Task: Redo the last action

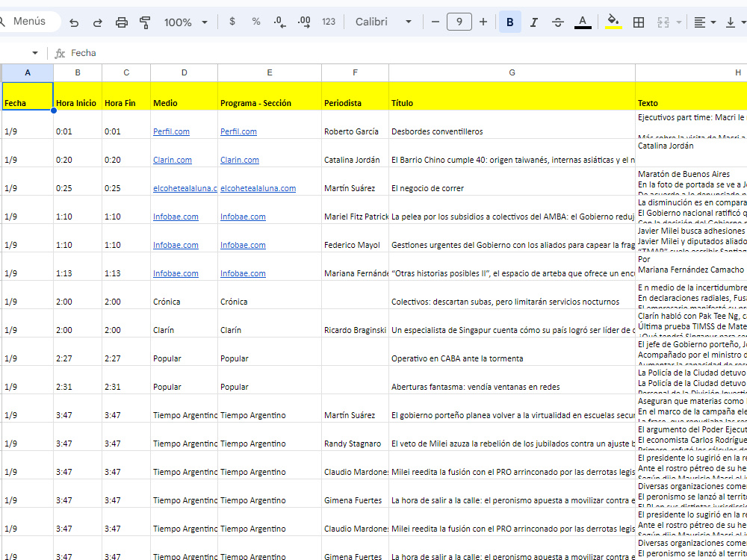Action: (98, 22)
